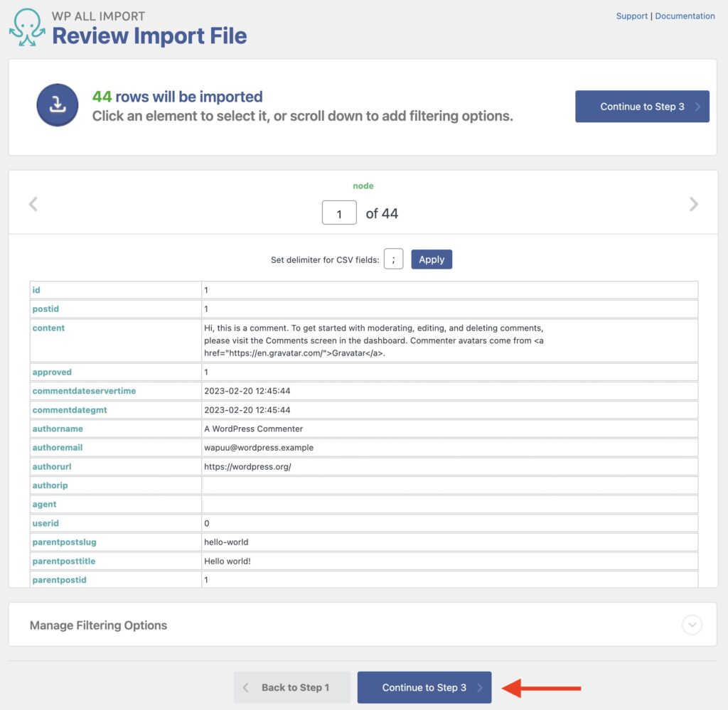Click Apply to set the CSV delimiter
The width and height of the screenshot is (728, 710).
[432, 259]
